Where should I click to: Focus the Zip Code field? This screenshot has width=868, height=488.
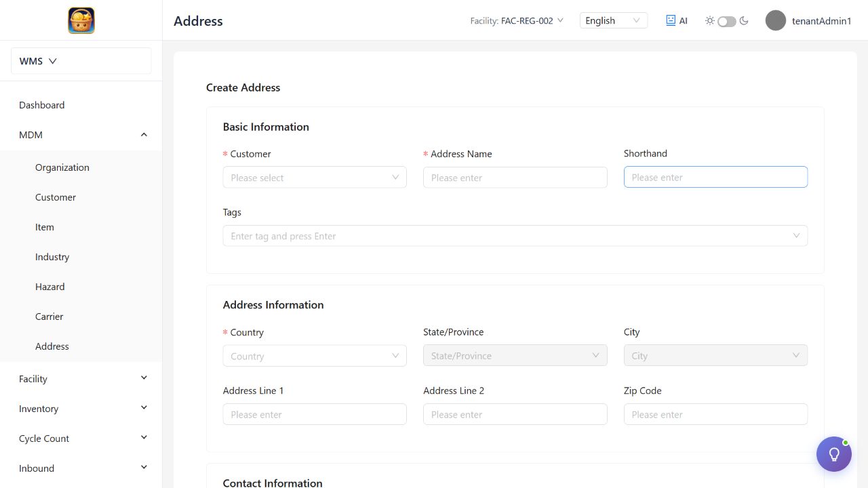[716, 414]
